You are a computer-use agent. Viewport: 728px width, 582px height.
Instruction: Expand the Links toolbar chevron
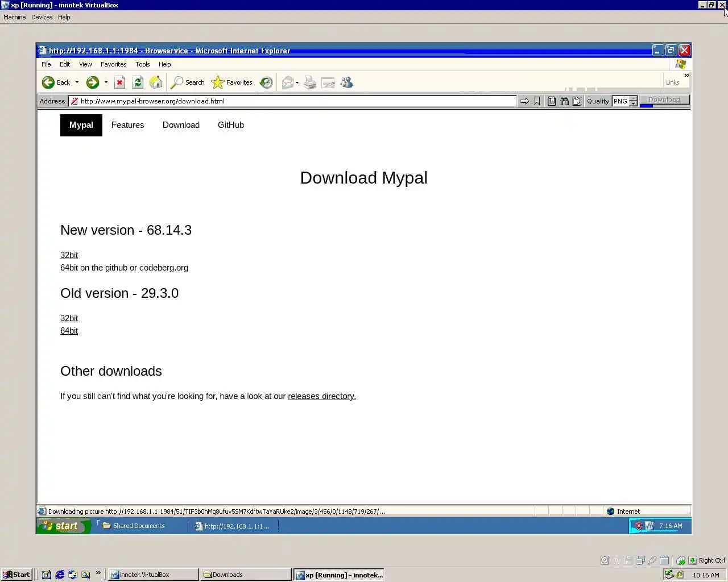pyautogui.click(x=686, y=75)
